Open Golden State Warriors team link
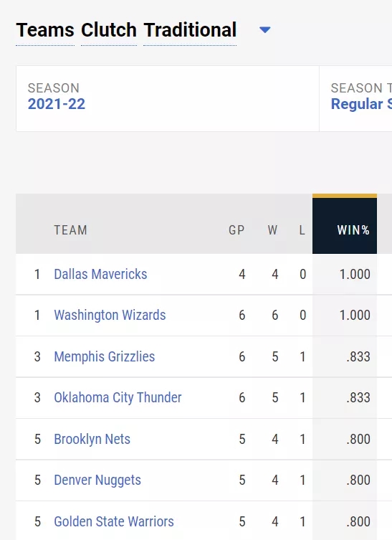Screen dimensions: 392x540 click(x=113, y=521)
